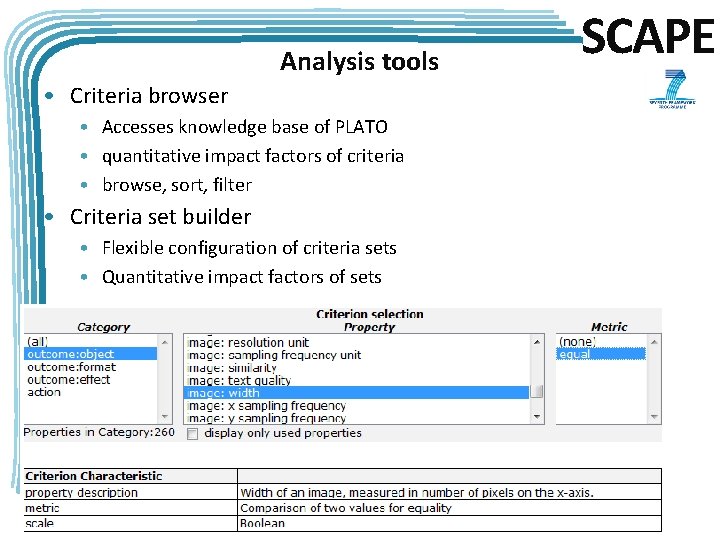Image resolution: width=720 pixels, height=540 pixels.
Task: Click the property description row label
Action: (81, 493)
